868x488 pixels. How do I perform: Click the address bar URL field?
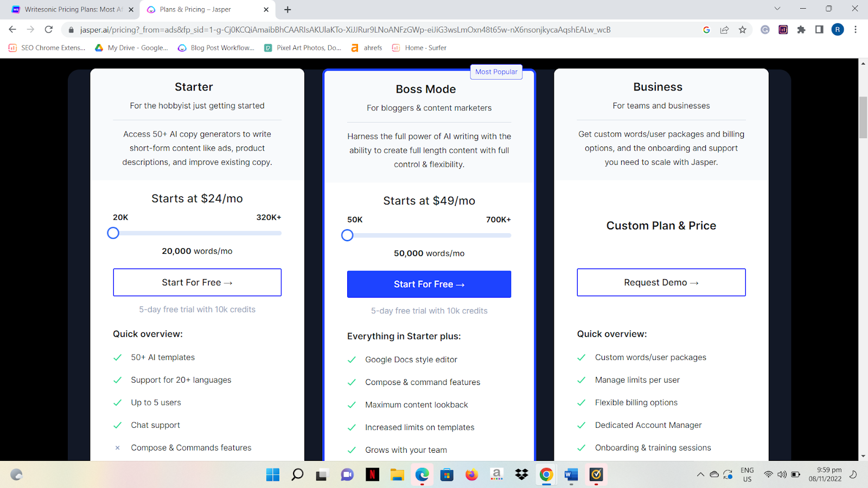tap(345, 30)
